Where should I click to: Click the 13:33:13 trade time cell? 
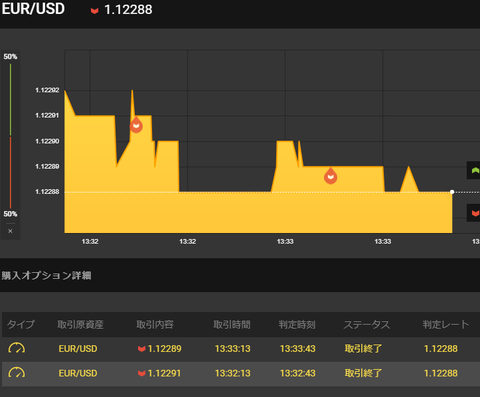[x=232, y=349]
